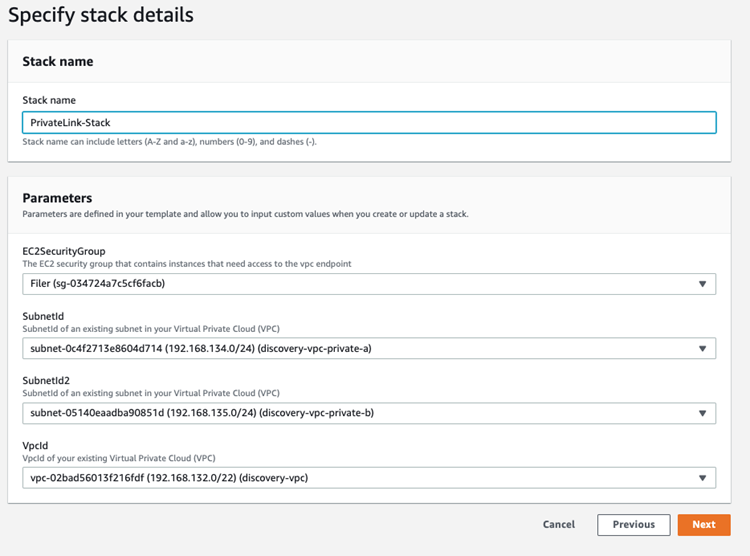Open the EC2SecurityGroup dropdown
This screenshot has height=556, width=750.
click(x=369, y=284)
